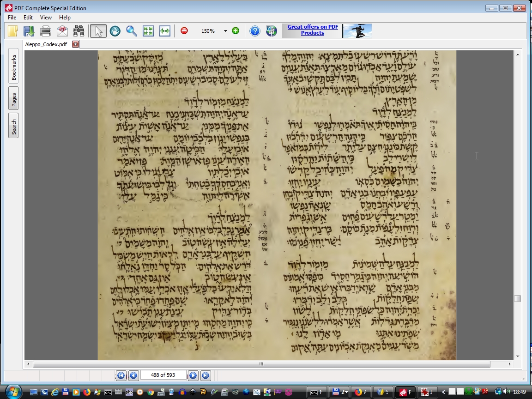Toggle the arrow Select tool
This screenshot has width=532, height=399.
click(98, 31)
